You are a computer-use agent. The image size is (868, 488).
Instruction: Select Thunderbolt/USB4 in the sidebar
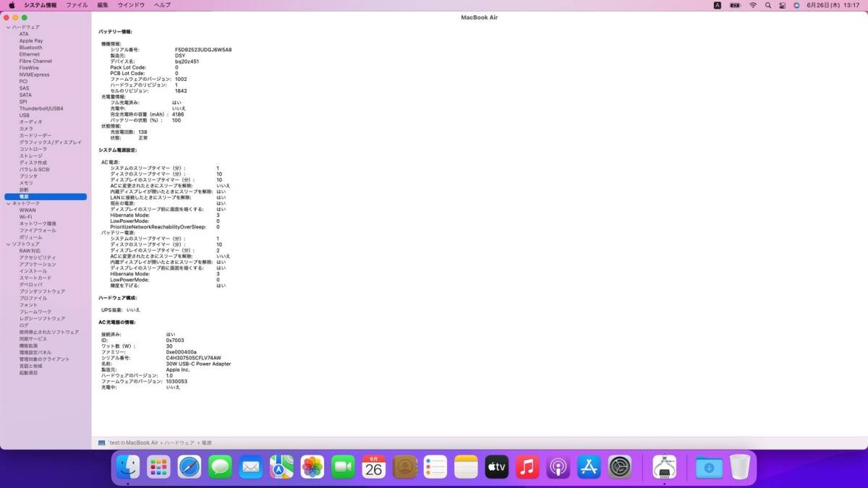(x=41, y=108)
